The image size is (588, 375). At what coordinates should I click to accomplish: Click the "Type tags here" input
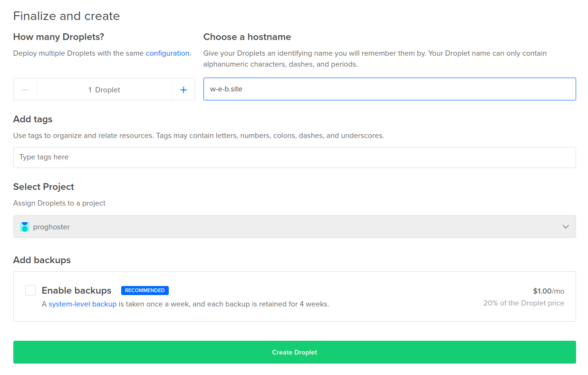294,158
